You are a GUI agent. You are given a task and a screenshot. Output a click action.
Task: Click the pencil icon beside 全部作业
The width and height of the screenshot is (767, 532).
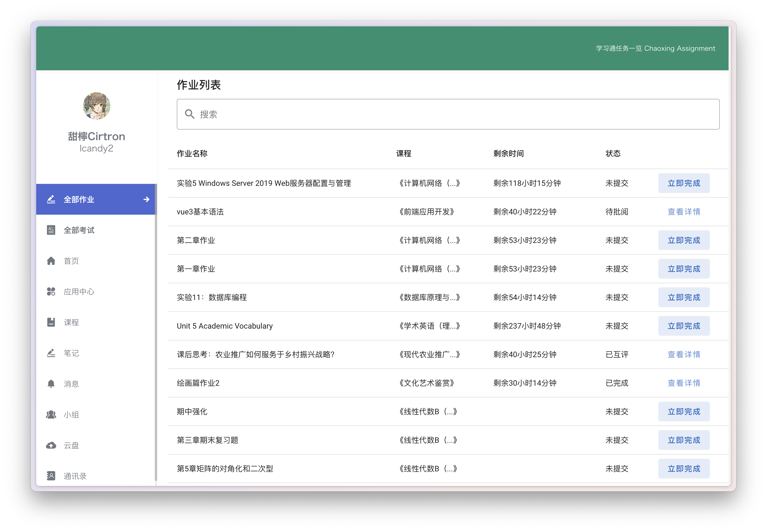[x=51, y=199]
